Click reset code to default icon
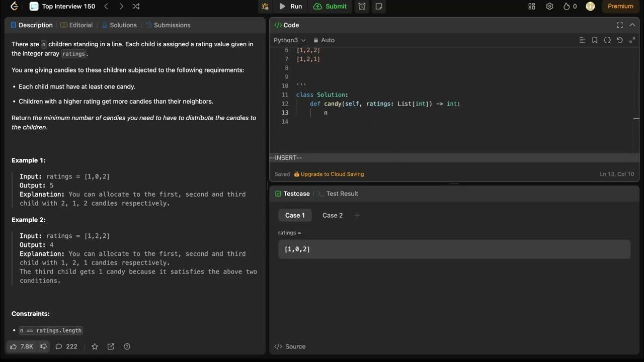This screenshot has height=362, width=644. pyautogui.click(x=620, y=40)
